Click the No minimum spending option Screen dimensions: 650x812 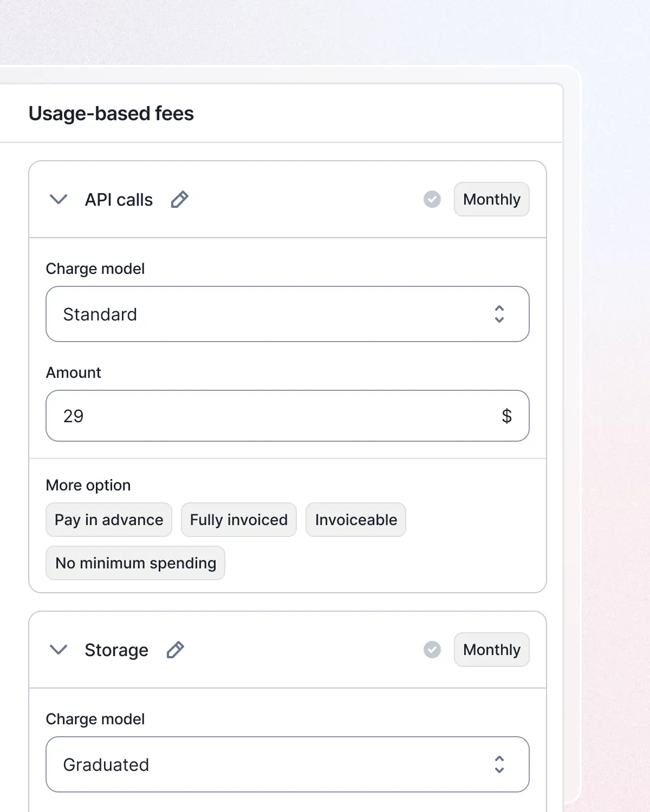[135, 563]
